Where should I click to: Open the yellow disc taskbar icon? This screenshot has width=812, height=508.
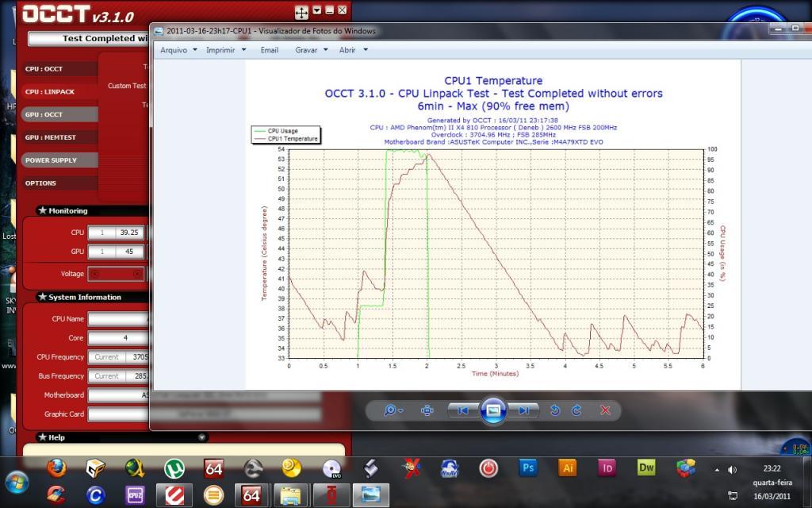292,468
